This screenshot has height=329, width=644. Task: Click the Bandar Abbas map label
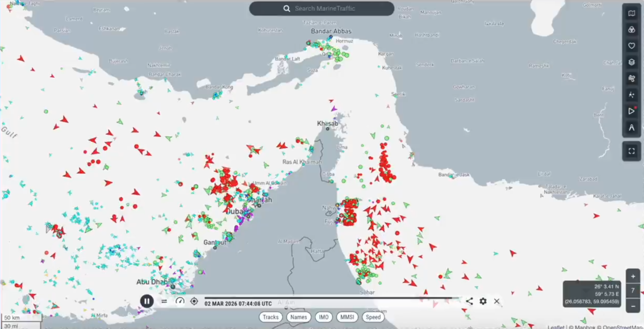[331, 31]
